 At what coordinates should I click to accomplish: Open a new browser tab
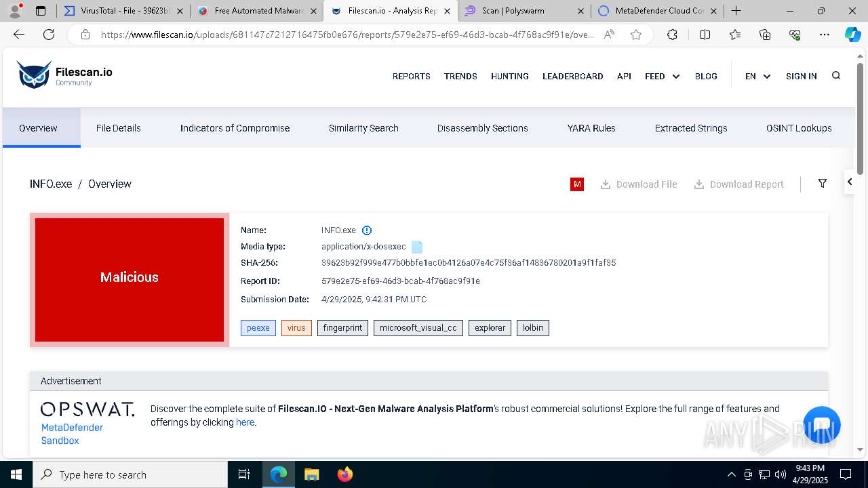736,11
